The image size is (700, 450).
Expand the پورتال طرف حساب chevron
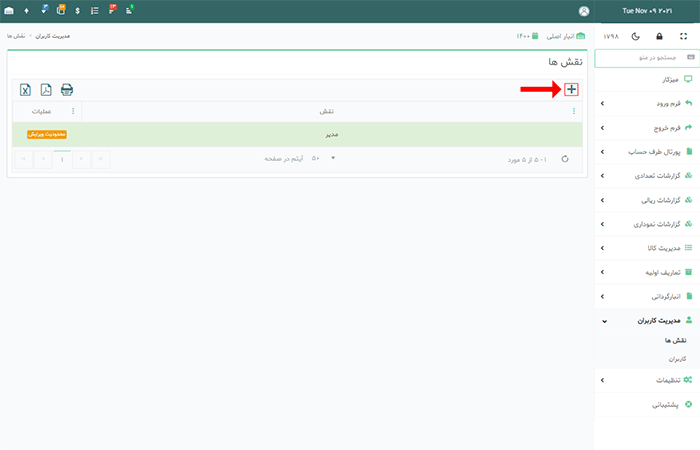coord(602,152)
